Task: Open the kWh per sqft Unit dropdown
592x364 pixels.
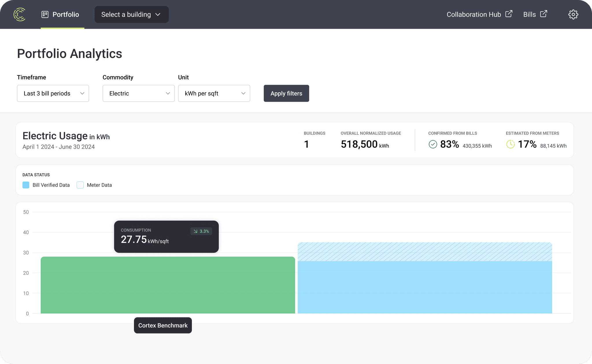Action: (214, 93)
